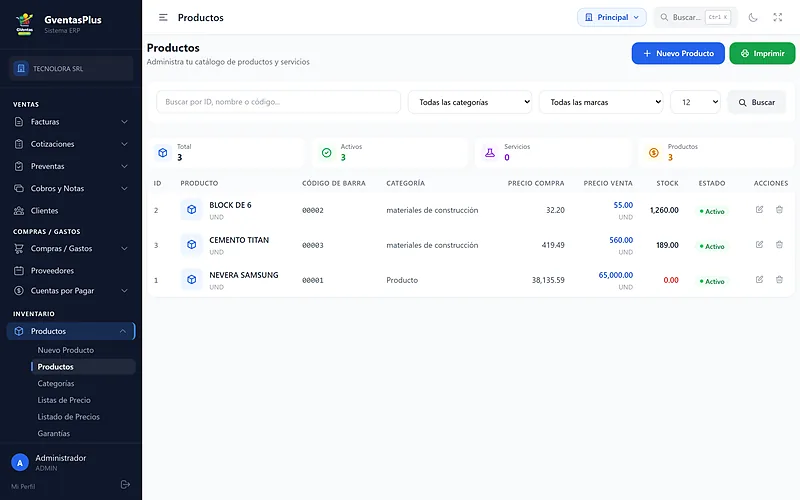The width and height of the screenshot is (800, 500).
Task: Expand the Preventas submenu chevron
Action: click(x=124, y=166)
